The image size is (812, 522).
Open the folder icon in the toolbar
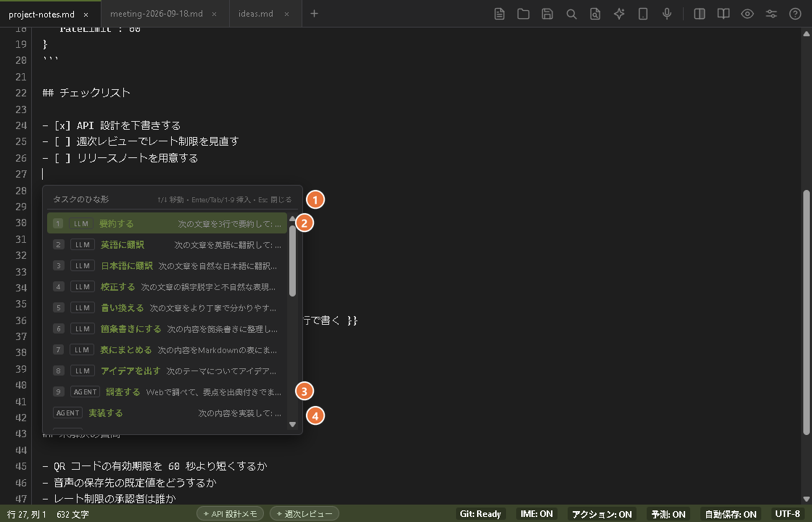[x=523, y=14]
